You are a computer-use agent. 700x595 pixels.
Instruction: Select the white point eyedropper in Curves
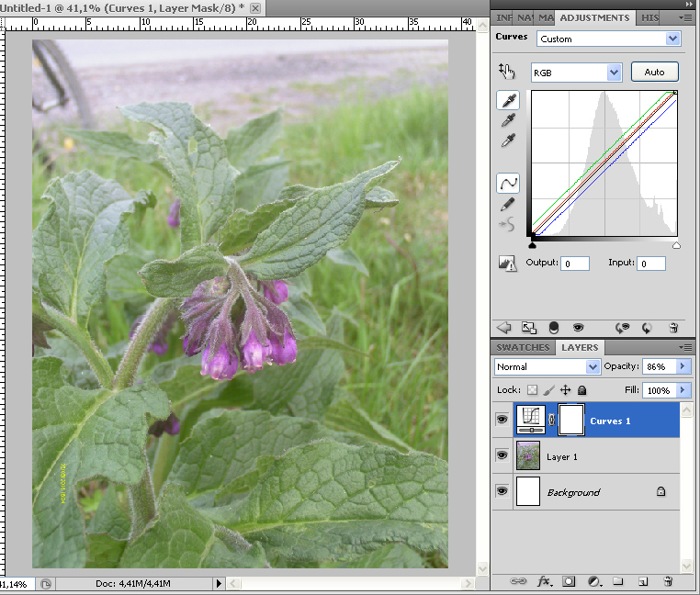(507, 140)
